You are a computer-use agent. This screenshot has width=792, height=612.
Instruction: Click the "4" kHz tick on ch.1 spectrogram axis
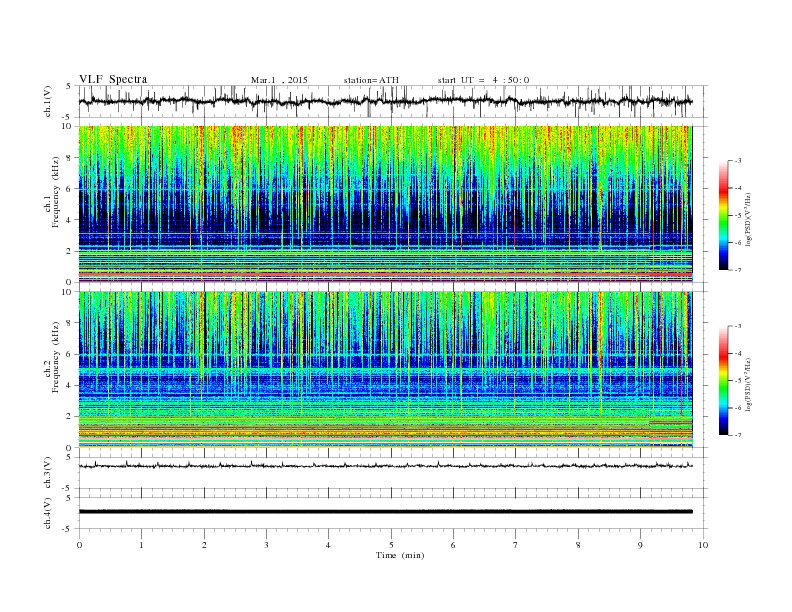click(x=70, y=220)
